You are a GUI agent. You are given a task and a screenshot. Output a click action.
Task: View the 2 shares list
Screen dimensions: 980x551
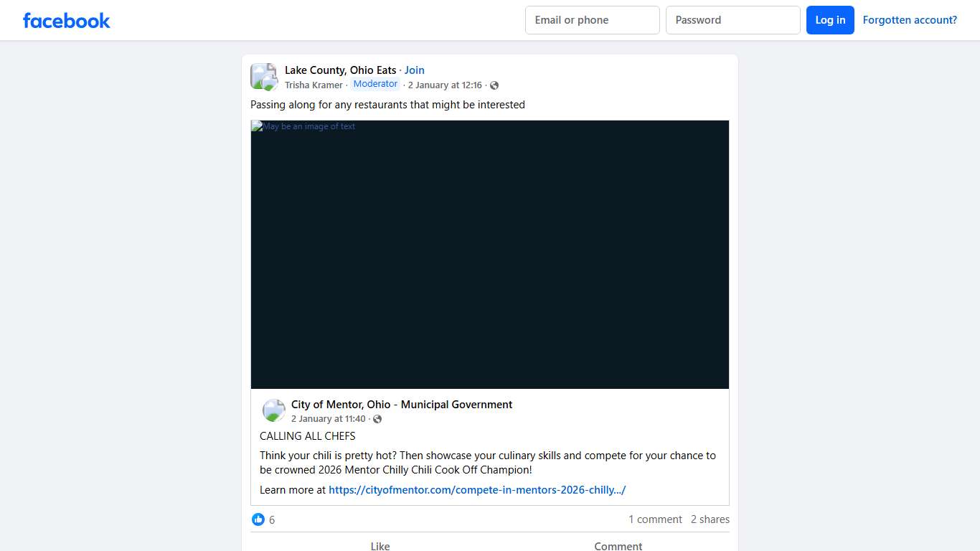[710, 519]
